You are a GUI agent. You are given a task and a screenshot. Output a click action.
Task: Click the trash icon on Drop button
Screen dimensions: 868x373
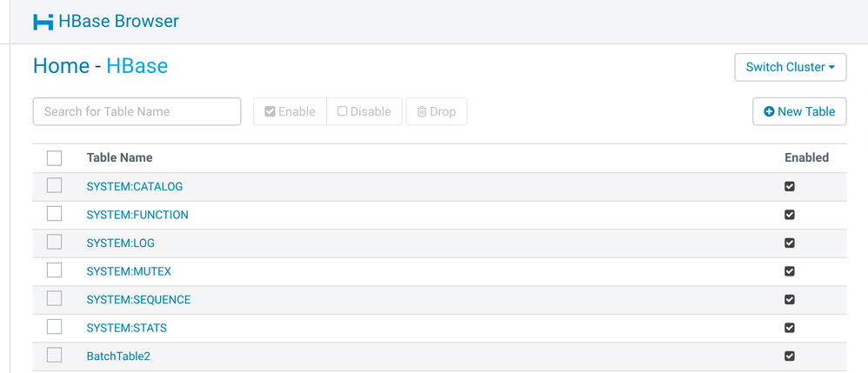422,112
